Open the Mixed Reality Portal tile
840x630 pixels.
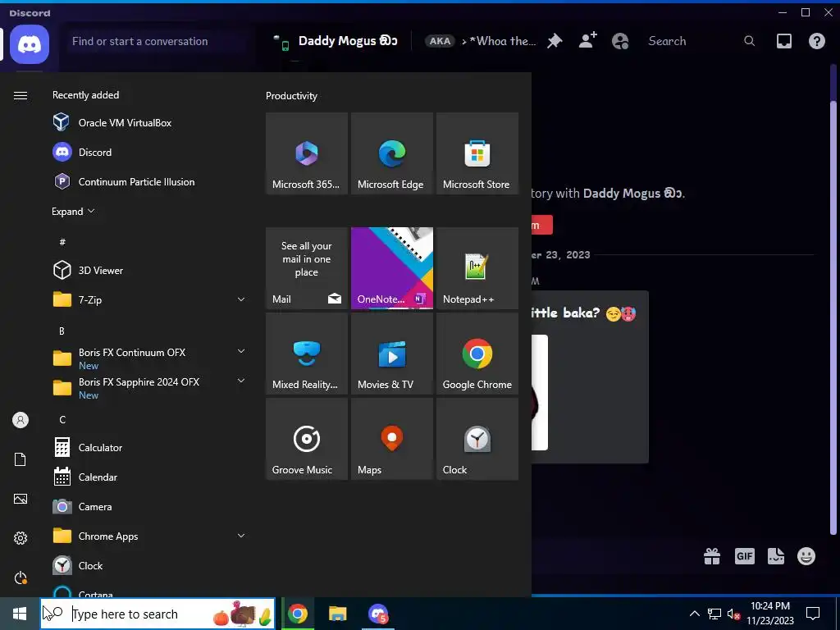tap(307, 354)
